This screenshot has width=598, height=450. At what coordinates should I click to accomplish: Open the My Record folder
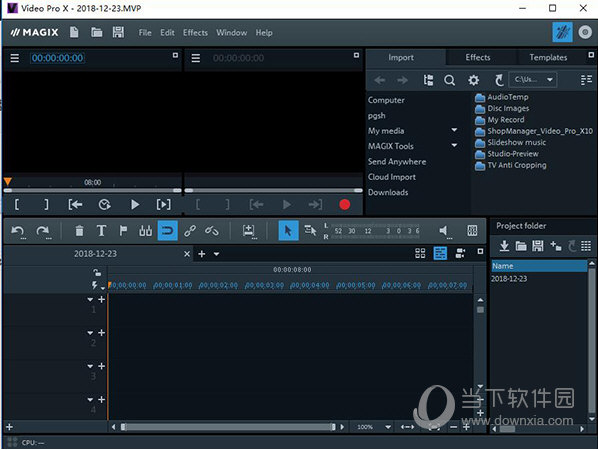pos(500,120)
